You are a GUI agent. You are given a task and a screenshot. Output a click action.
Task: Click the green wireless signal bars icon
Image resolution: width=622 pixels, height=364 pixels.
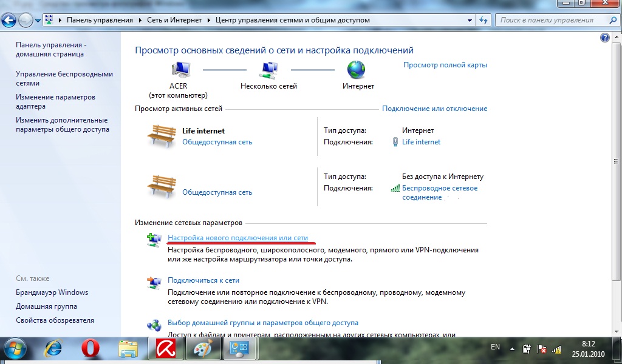[395, 188]
